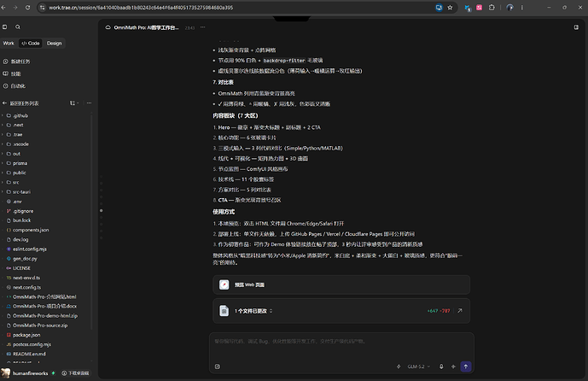Viewport: 588px width, 381px height.
Task: Expand the 1个文件已更改 changed files list
Action: [x=253, y=311]
